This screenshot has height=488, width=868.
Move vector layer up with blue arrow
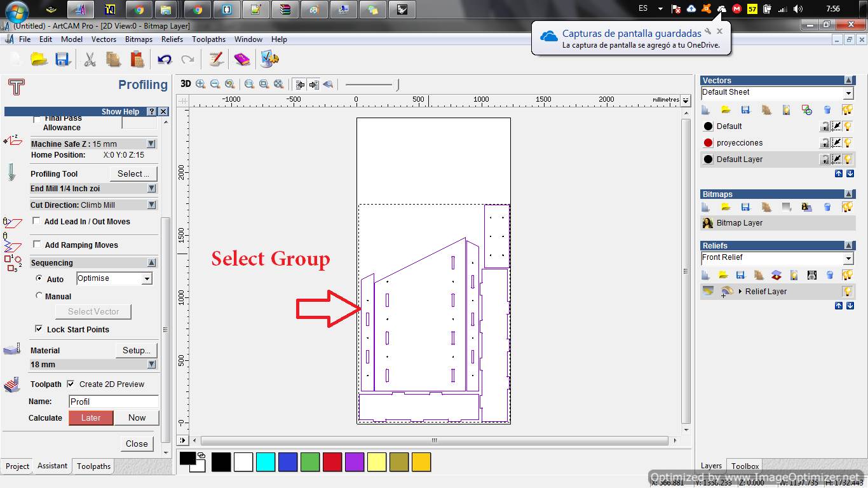(839, 173)
